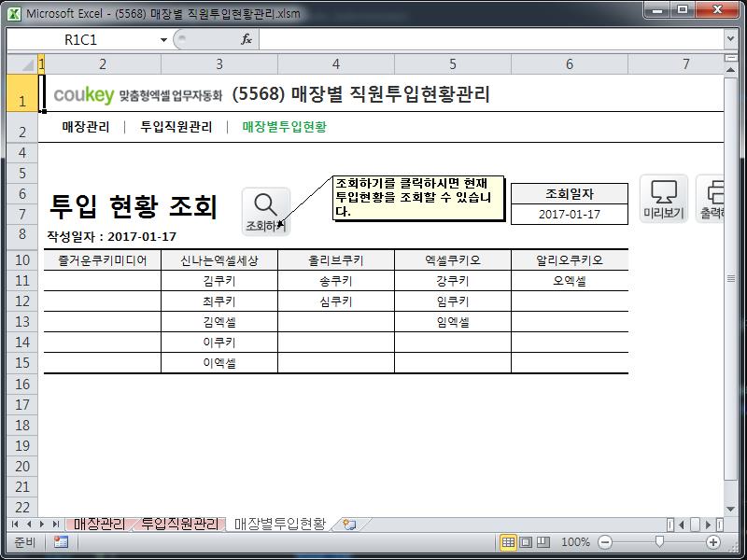This screenshot has height=560, width=747.
Task: Click the 조회일자 date cell 2017-01-17
Action: coord(570,215)
